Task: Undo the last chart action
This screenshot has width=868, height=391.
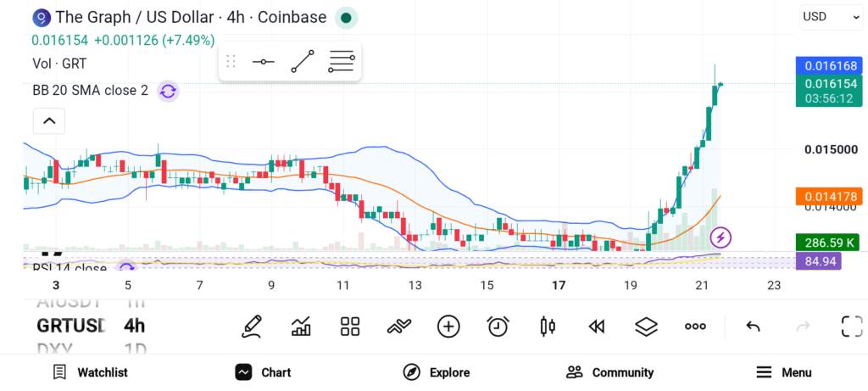Action: pyautogui.click(x=753, y=327)
